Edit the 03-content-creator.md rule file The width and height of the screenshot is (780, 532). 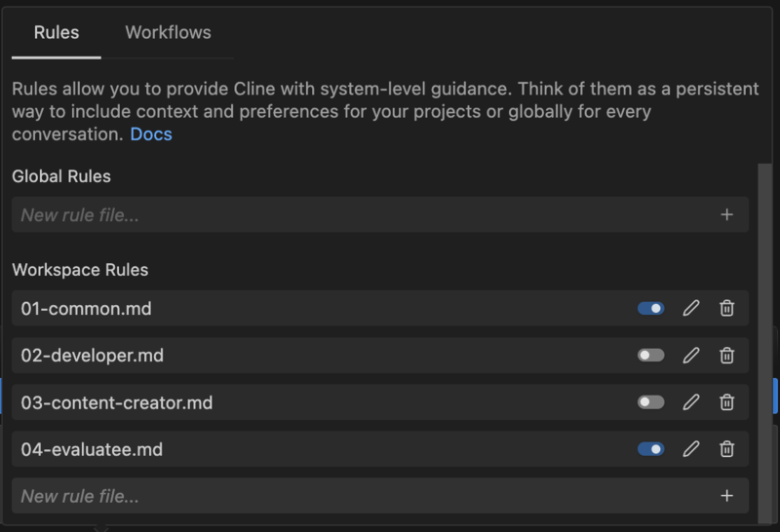[x=691, y=402]
